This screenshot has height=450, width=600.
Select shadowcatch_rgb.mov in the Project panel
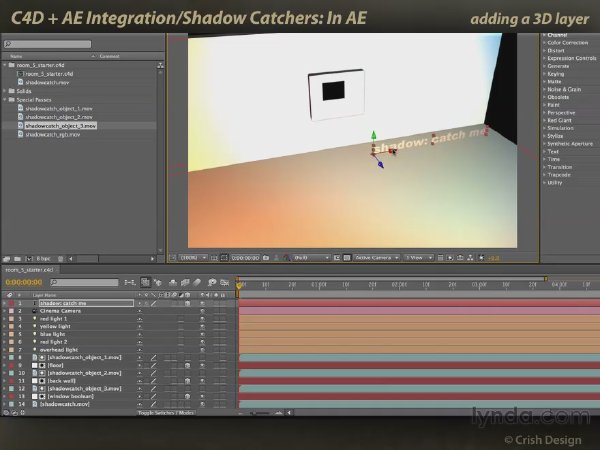(x=53, y=135)
